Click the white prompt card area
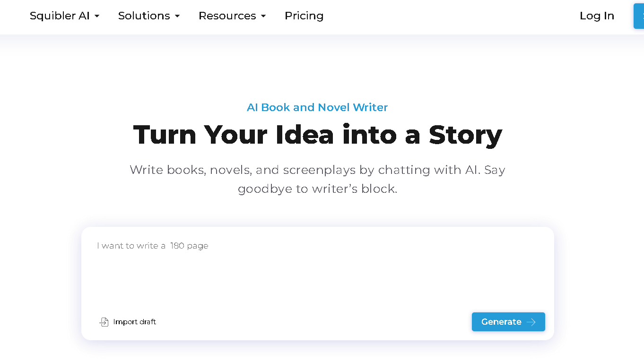The width and height of the screenshot is (644, 362). 317,283
